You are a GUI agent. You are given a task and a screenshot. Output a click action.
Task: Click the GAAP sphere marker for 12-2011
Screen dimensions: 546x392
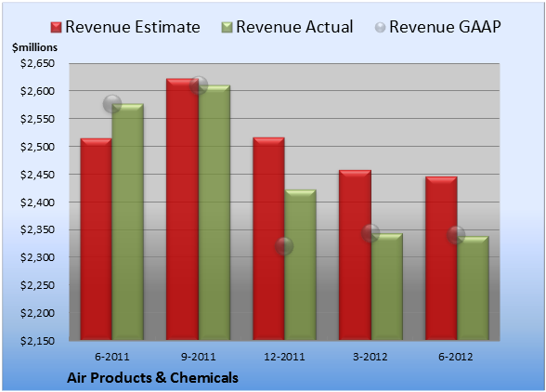click(284, 246)
